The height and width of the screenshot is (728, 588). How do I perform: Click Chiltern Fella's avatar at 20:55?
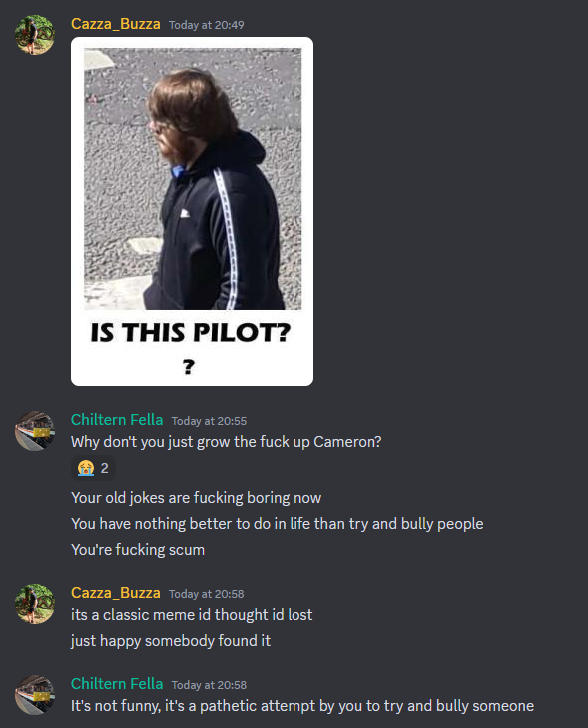35,431
